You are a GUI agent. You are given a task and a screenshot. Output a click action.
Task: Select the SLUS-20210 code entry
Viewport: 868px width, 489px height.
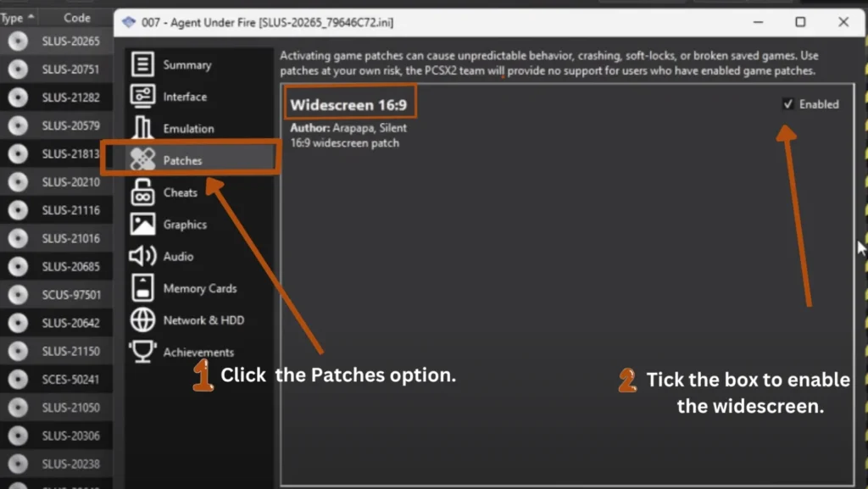tap(71, 182)
